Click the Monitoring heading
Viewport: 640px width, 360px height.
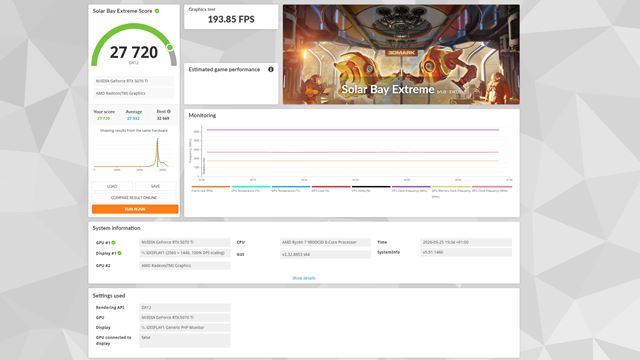tap(202, 116)
